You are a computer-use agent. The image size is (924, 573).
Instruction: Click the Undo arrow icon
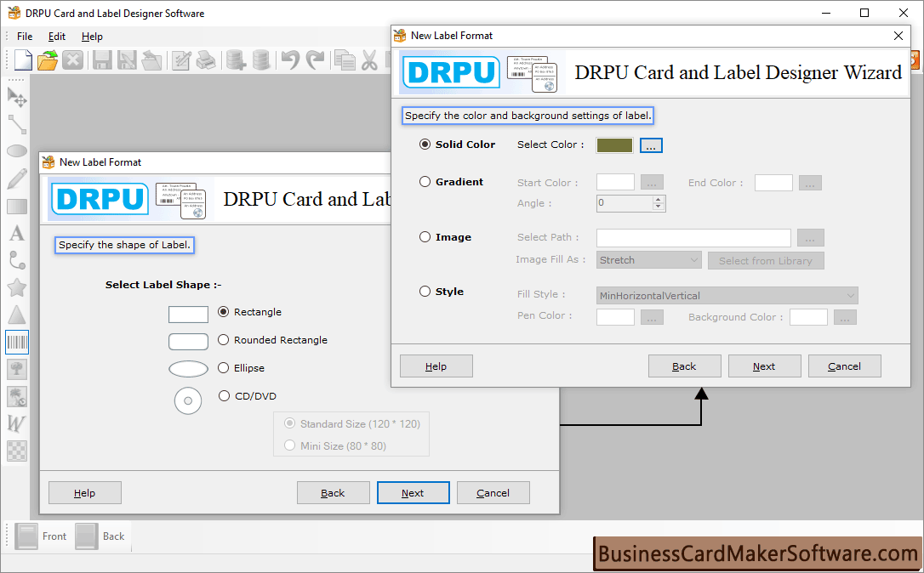pyautogui.click(x=290, y=60)
